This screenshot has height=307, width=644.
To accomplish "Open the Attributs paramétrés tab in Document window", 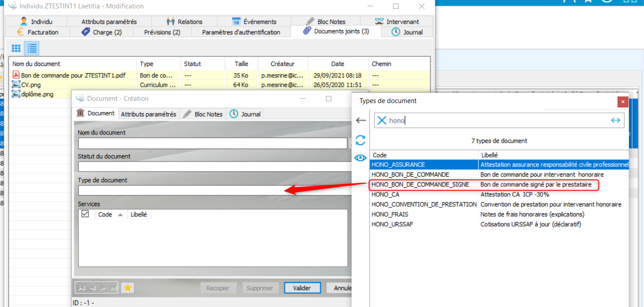I will (x=148, y=114).
